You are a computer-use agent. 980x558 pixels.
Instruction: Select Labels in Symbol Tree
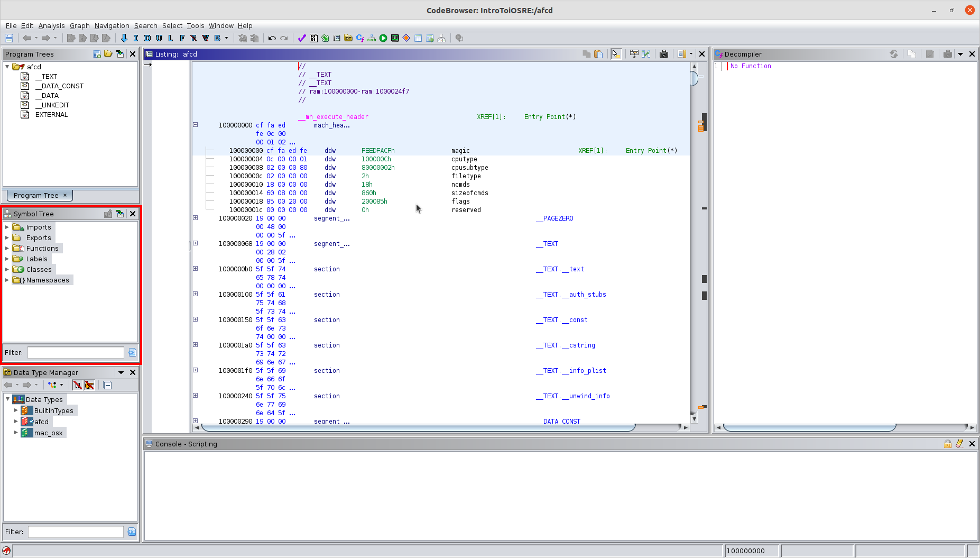[36, 259]
